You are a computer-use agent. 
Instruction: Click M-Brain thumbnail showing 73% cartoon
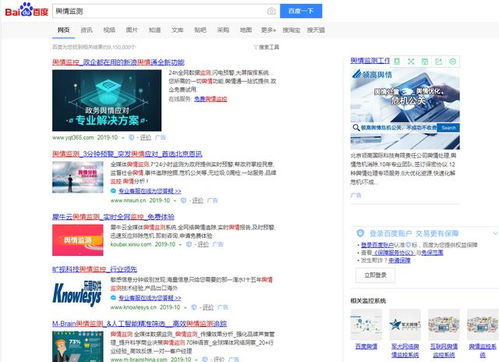pos(78,347)
